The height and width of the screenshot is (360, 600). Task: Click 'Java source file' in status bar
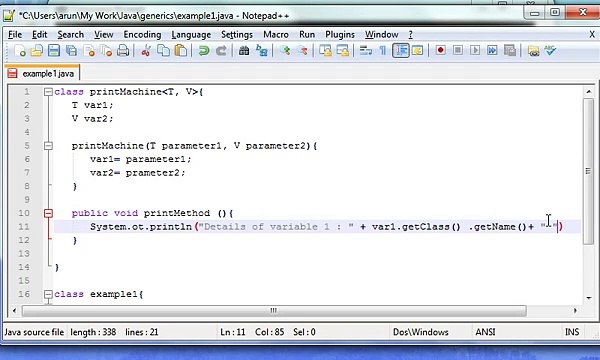(34, 332)
